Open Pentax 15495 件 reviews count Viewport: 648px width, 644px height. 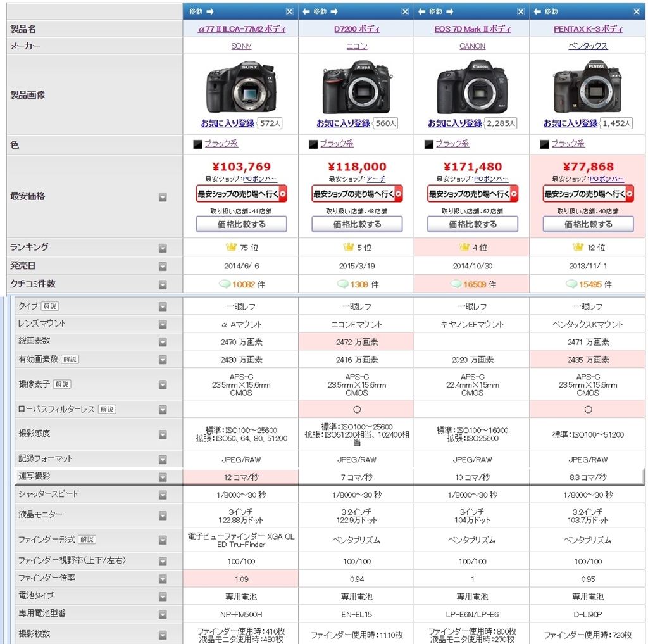click(589, 284)
